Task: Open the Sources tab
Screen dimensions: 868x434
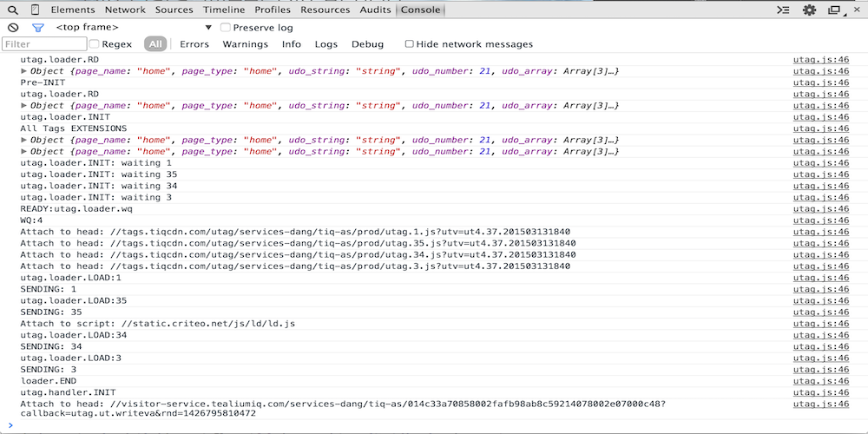Action: 174,10
